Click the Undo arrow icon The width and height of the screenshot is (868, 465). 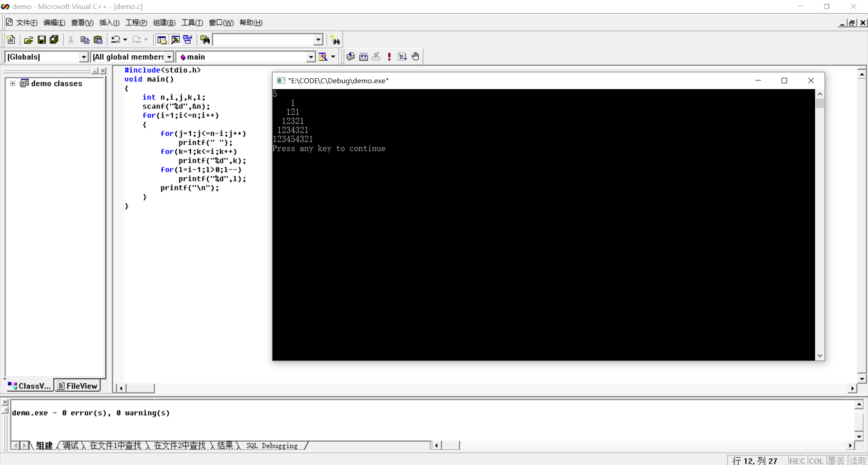tap(116, 40)
